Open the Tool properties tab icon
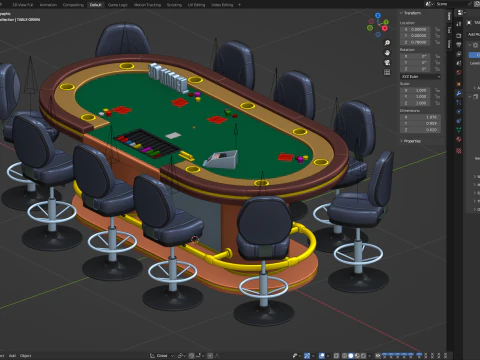This screenshot has height=360, width=480. pyautogui.click(x=459, y=24)
